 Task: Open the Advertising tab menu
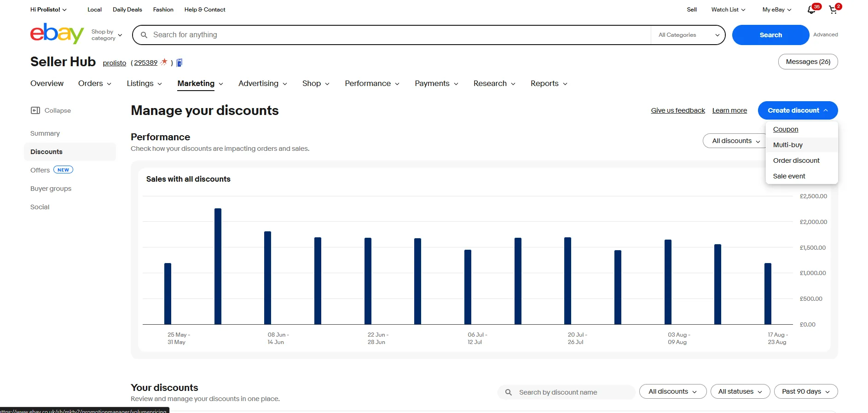(263, 83)
